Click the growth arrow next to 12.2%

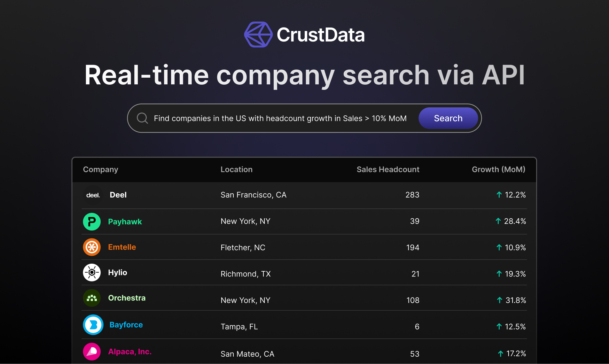click(x=499, y=195)
